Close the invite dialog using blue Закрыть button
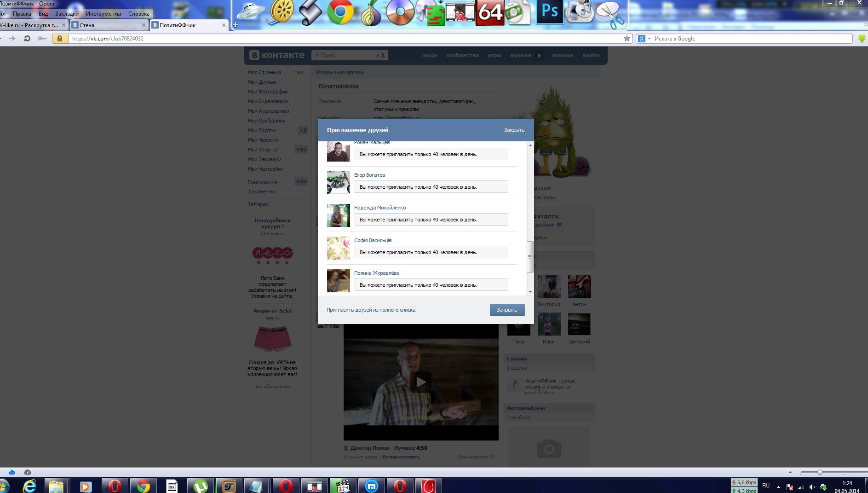Screen dimensions: 868x493 pyautogui.click(x=507, y=310)
